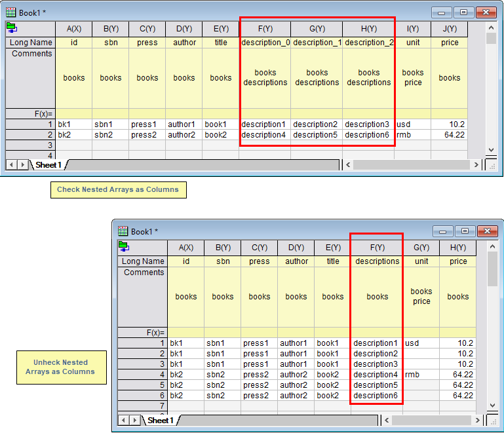The height and width of the screenshot is (433, 504).
Task: Click vertical scrollbar thumb in bottom workbook
Action: pyautogui.click(x=492, y=269)
